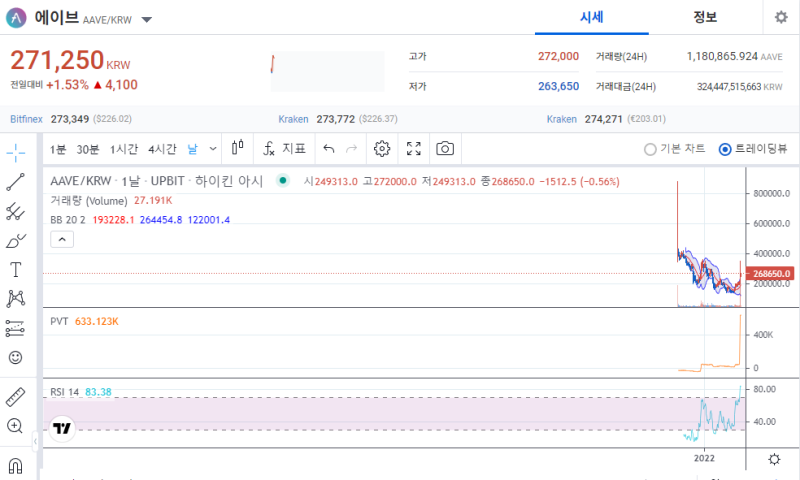The image size is (800, 480).
Task: Select the 4시간 interval
Action: [162, 149]
